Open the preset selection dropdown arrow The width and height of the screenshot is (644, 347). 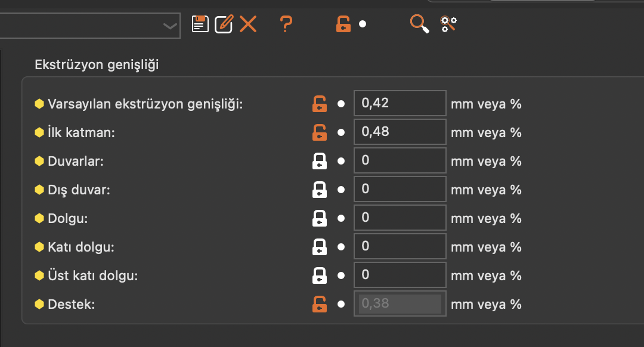170,26
